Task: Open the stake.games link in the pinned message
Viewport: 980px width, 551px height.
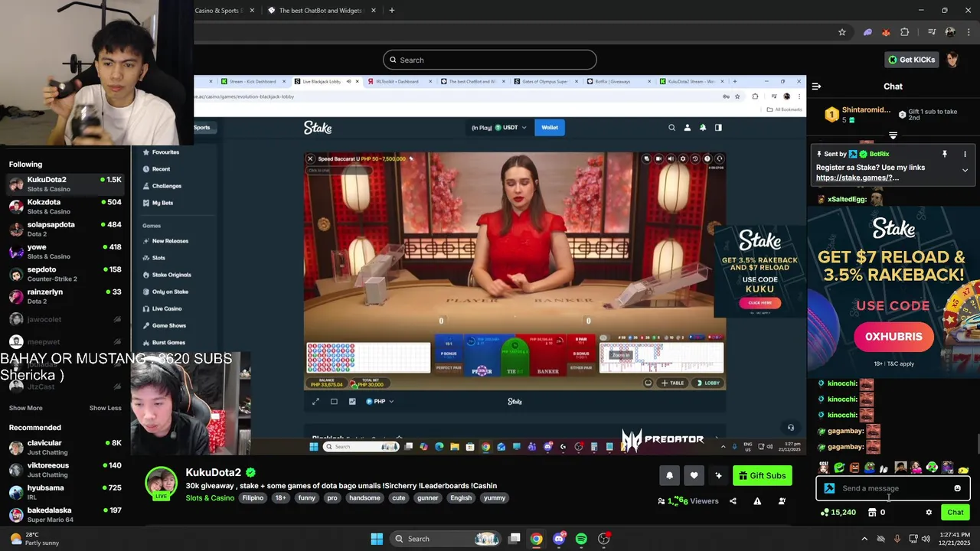Action: click(857, 178)
